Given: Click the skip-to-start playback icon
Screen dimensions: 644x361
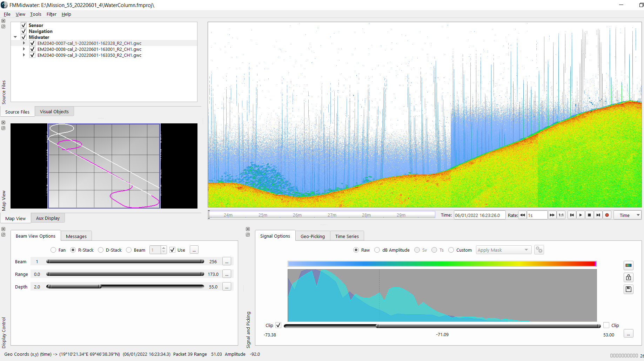Looking at the screenshot, I should click(x=572, y=215).
